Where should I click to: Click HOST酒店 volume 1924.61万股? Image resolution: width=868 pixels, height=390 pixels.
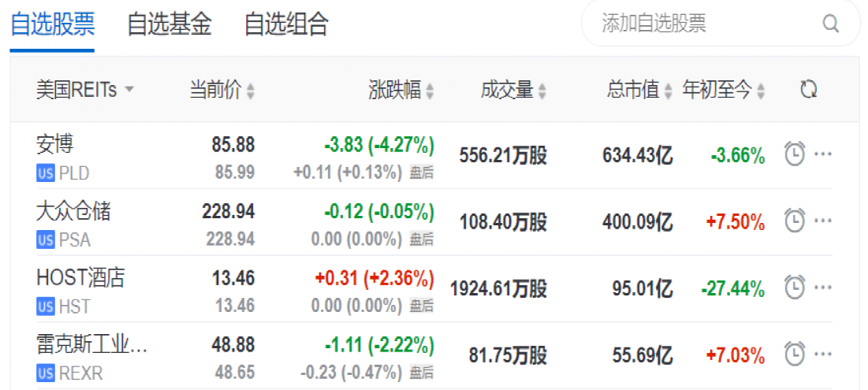tap(499, 289)
